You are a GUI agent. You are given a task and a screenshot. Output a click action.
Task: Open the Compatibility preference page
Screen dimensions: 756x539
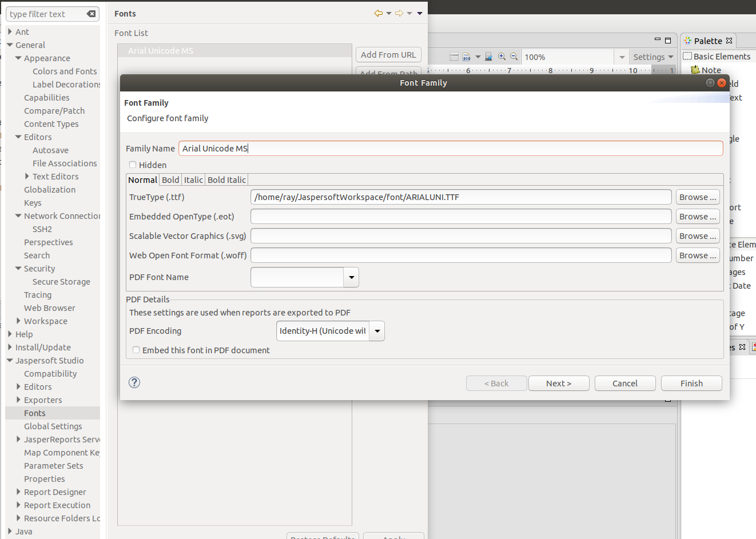pos(50,373)
